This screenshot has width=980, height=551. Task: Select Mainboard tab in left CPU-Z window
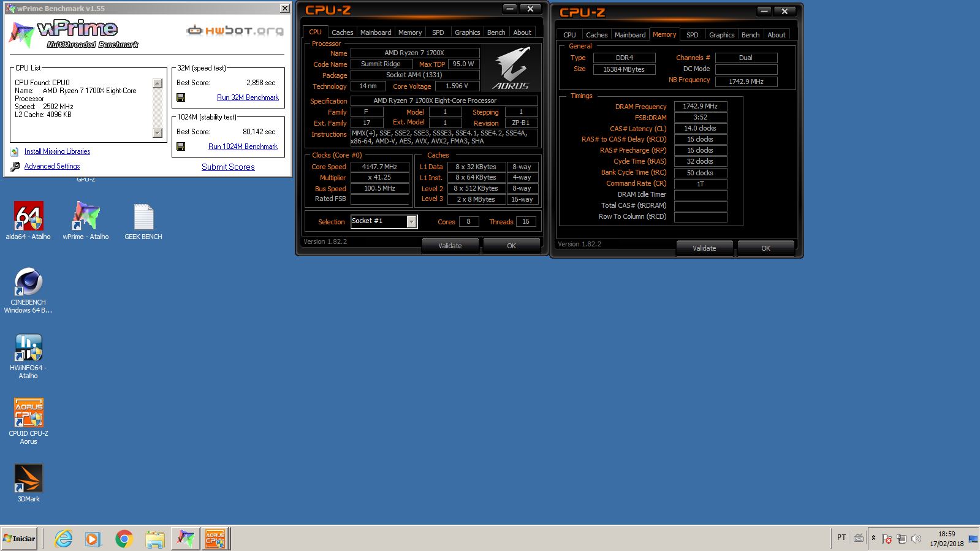[376, 32]
